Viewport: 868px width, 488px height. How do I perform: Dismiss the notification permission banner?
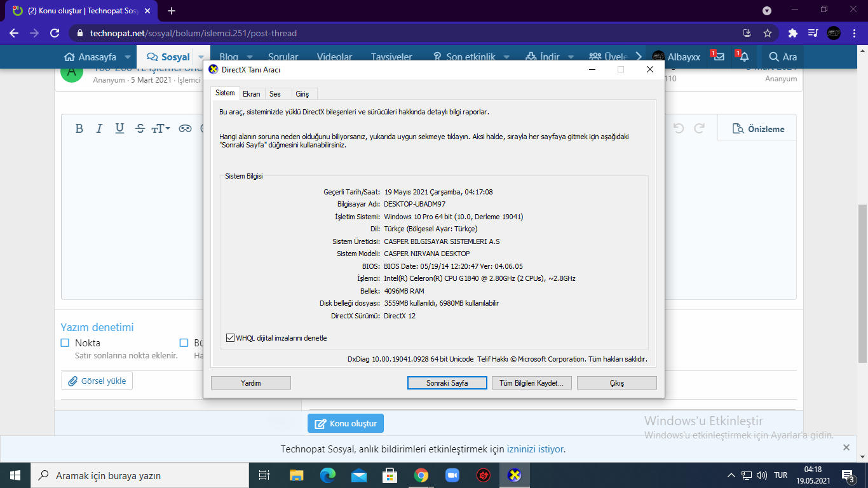tap(846, 447)
